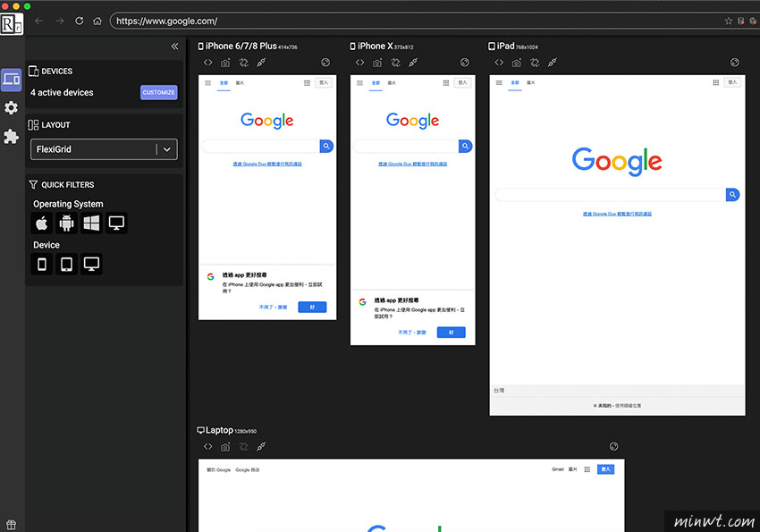Toggle the tablet Device filter

[x=66, y=264]
